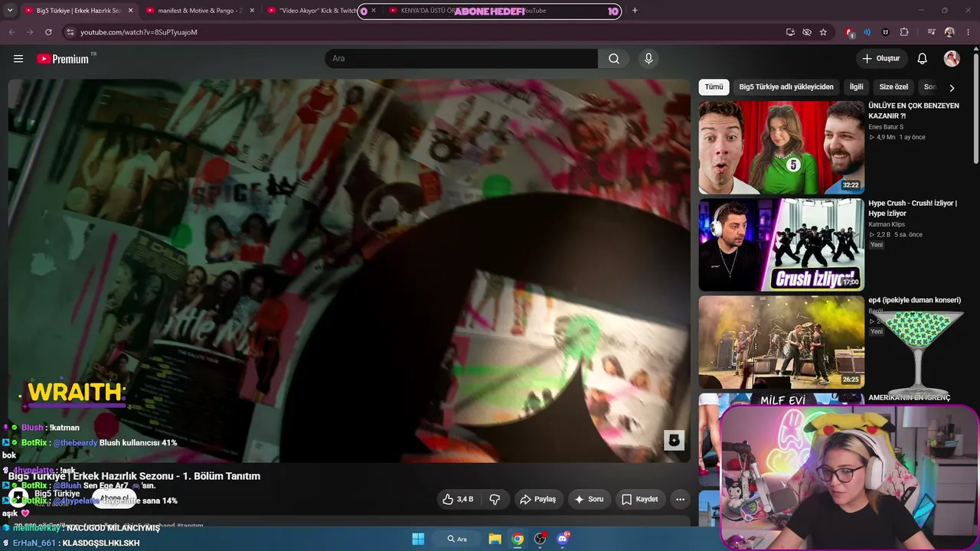Image resolution: width=980 pixels, height=551 pixels.
Task: Open Discord from the taskbar
Action: [563, 539]
